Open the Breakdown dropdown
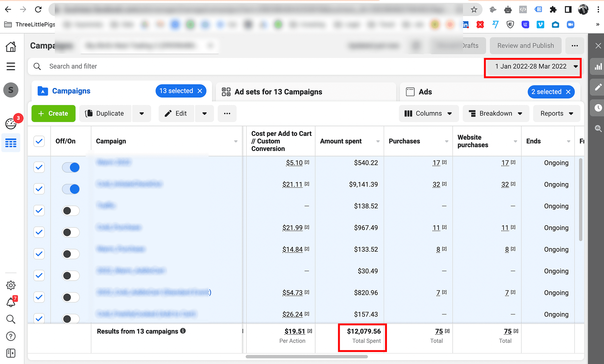604x364 pixels. (495, 114)
